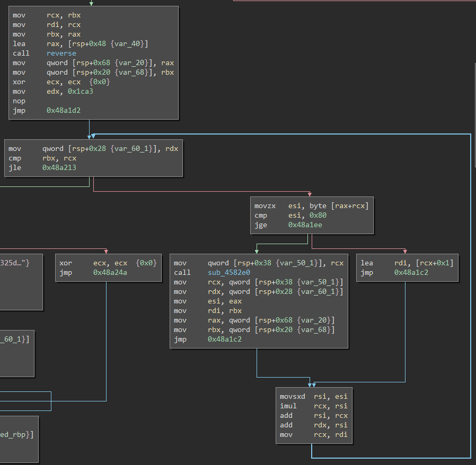476x465 pixels.
Task: Follow the jmp 0x48a24a address
Action: click(x=110, y=273)
